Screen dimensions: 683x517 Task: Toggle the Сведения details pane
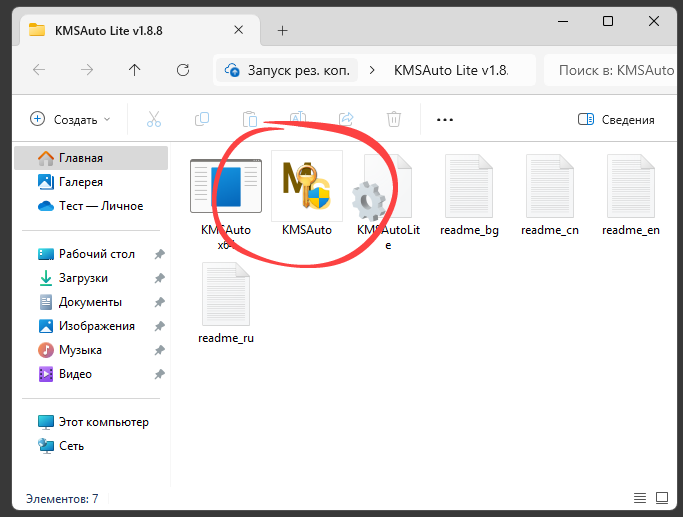pyautogui.click(x=616, y=119)
